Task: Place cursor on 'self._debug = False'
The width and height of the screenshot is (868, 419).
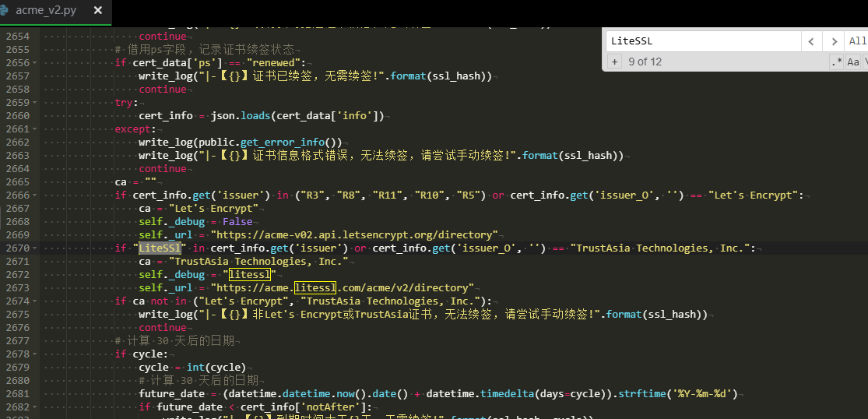Action: pos(195,221)
